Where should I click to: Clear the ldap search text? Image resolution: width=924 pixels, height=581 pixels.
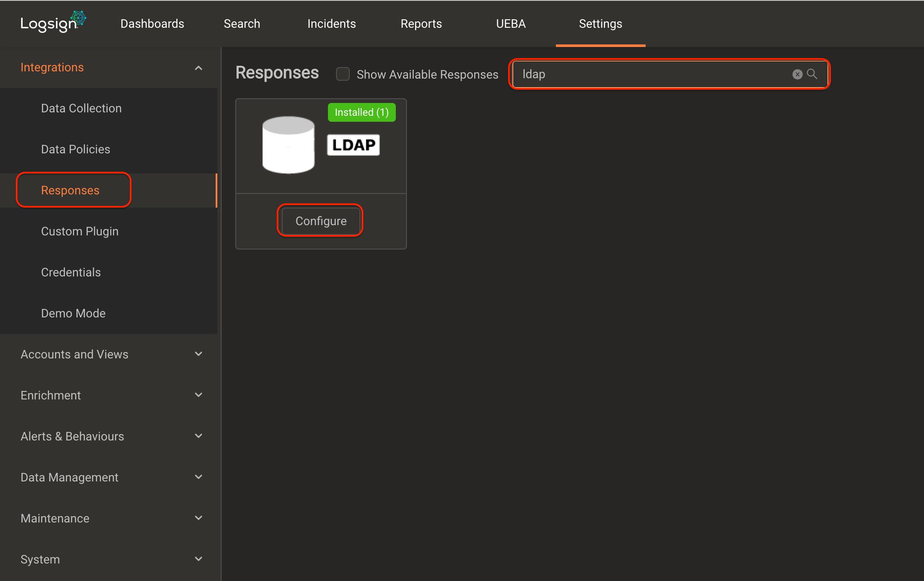(797, 74)
